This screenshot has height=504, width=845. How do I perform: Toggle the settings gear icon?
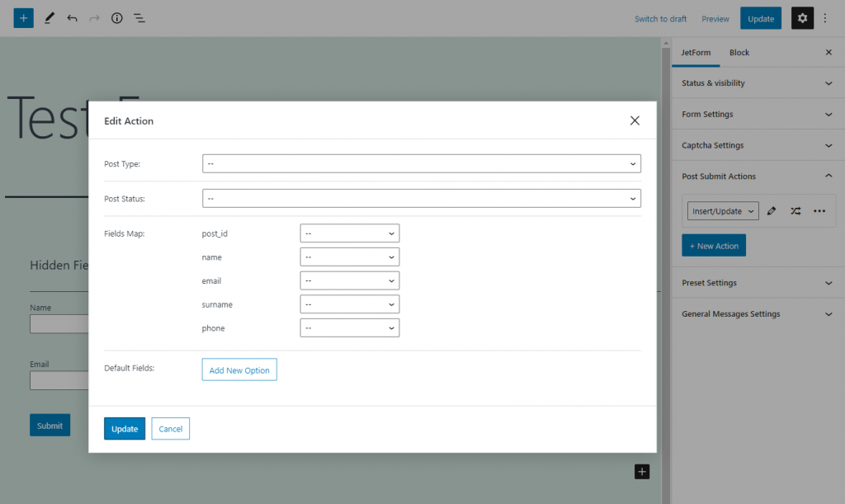point(802,18)
